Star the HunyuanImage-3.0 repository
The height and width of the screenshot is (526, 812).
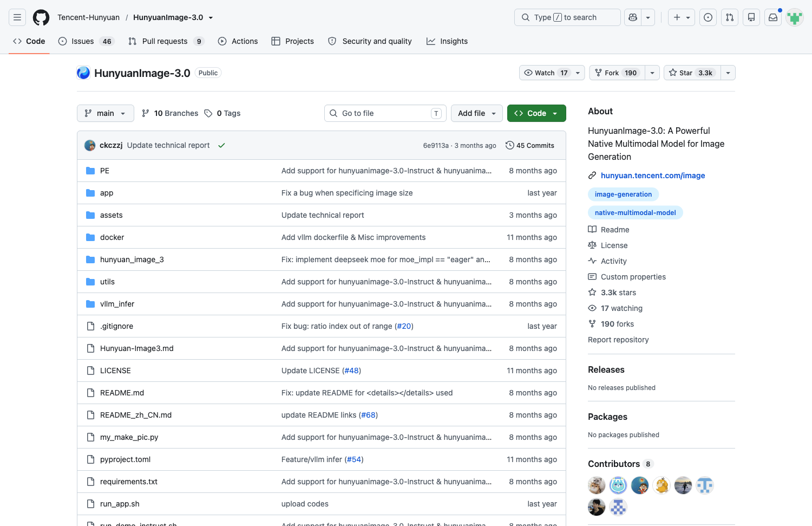tap(692, 73)
